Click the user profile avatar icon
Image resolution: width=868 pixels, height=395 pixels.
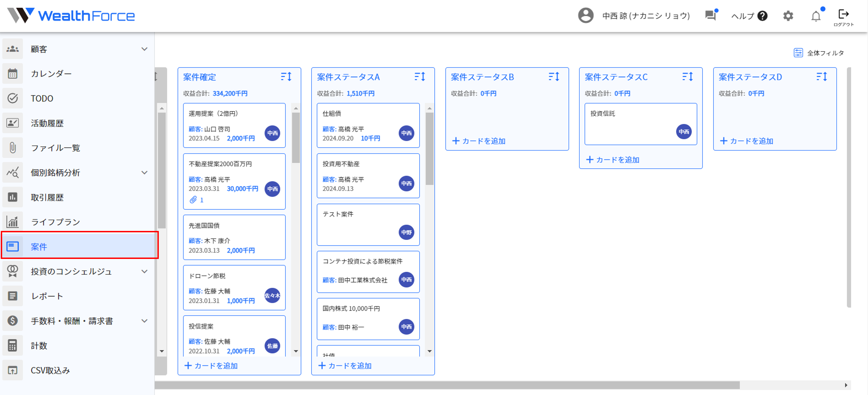click(x=586, y=16)
